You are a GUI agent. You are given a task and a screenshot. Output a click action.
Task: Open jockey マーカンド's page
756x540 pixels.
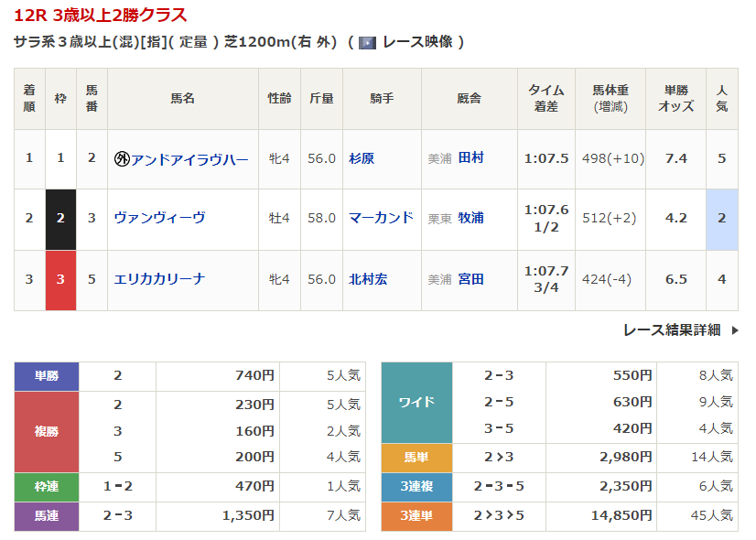point(381,218)
